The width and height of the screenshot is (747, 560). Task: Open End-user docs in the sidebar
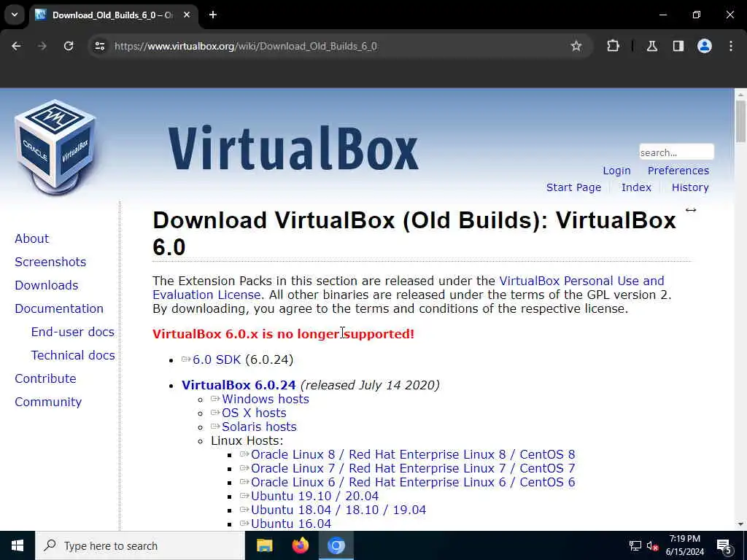click(x=73, y=332)
